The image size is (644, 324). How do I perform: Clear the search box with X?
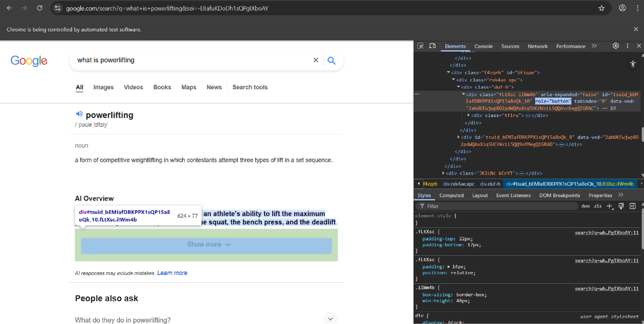point(316,60)
